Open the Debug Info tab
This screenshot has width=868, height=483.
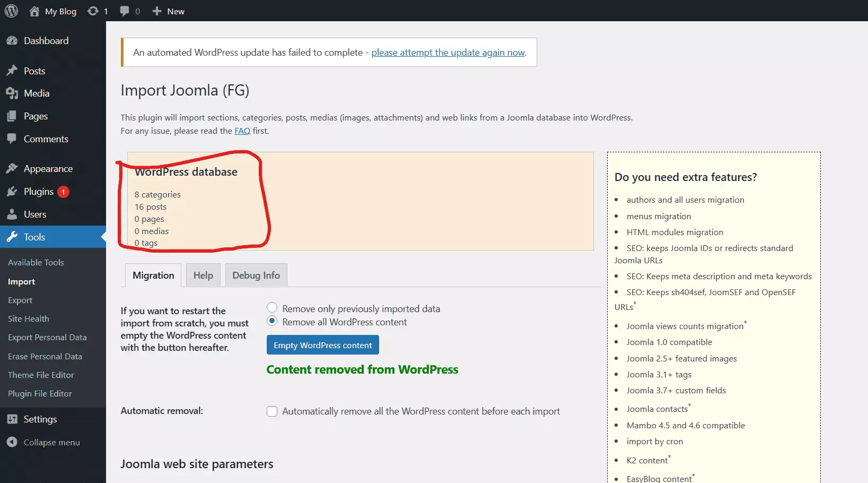pyautogui.click(x=256, y=275)
